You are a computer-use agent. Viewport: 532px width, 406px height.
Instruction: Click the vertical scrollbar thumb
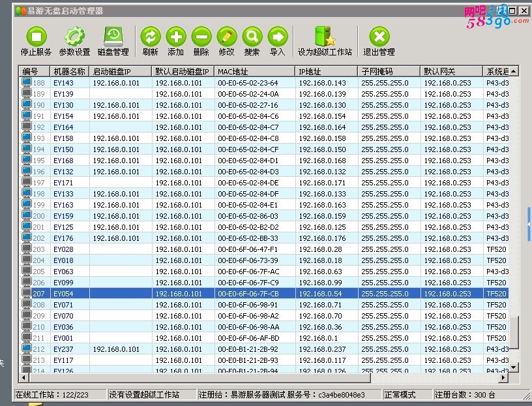514,333
